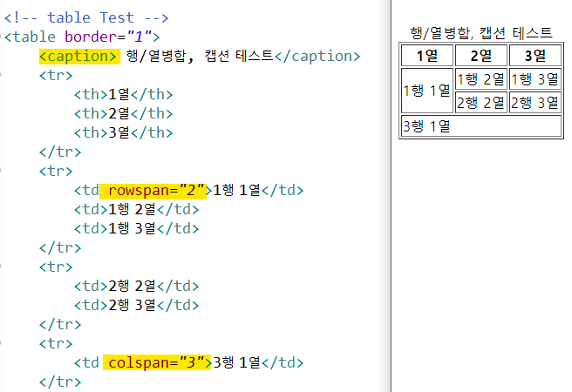Click the <td>2행 3열</td> code line
The image size is (572, 392).
(x=136, y=305)
